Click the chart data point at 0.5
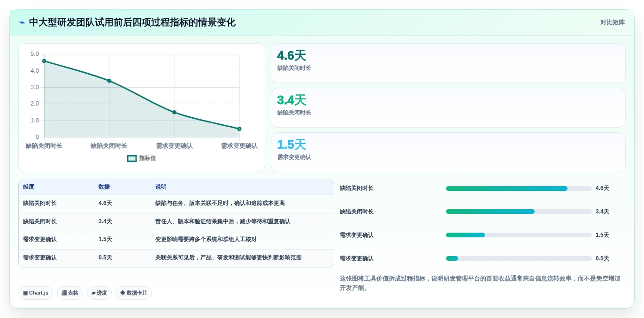Viewport: 644px width, 318px height. (x=239, y=129)
